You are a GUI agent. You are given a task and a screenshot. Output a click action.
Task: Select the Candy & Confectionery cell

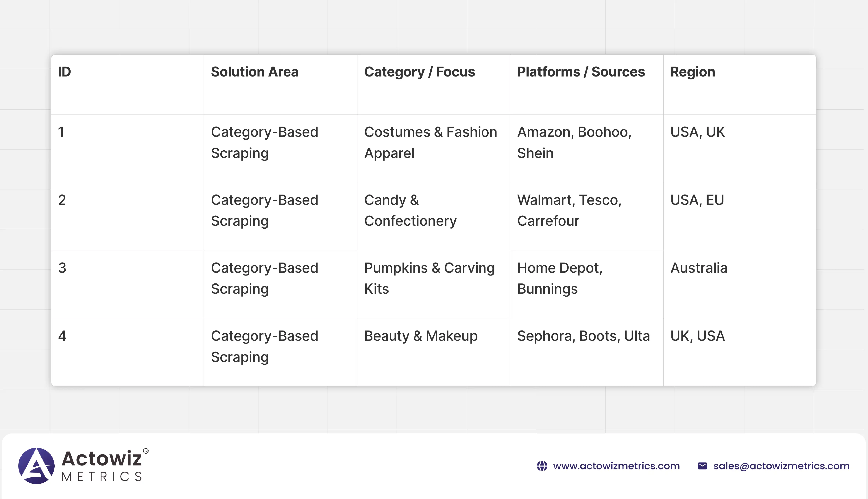coord(410,210)
